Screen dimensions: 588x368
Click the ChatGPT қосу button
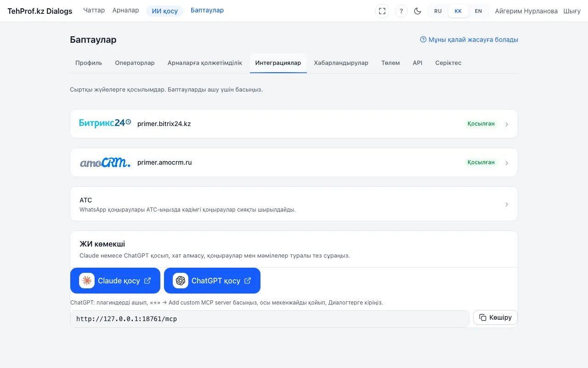(x=212, y=281)
